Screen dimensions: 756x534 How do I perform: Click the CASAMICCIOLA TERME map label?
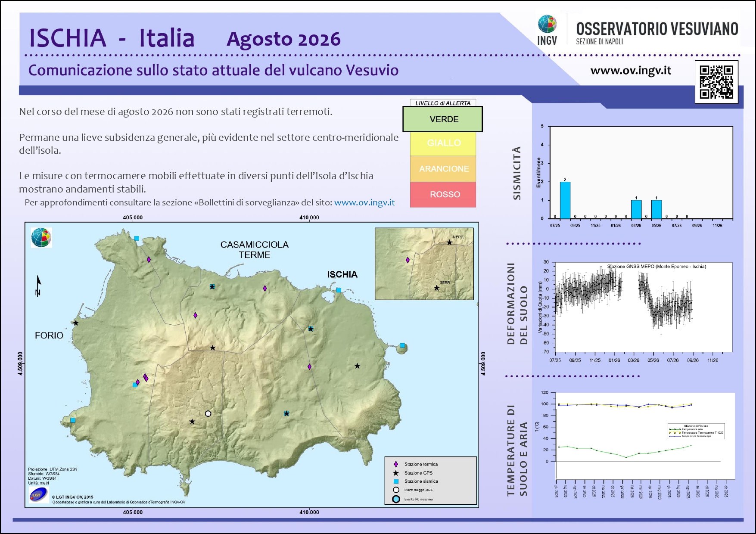click(x=255, y=250)
